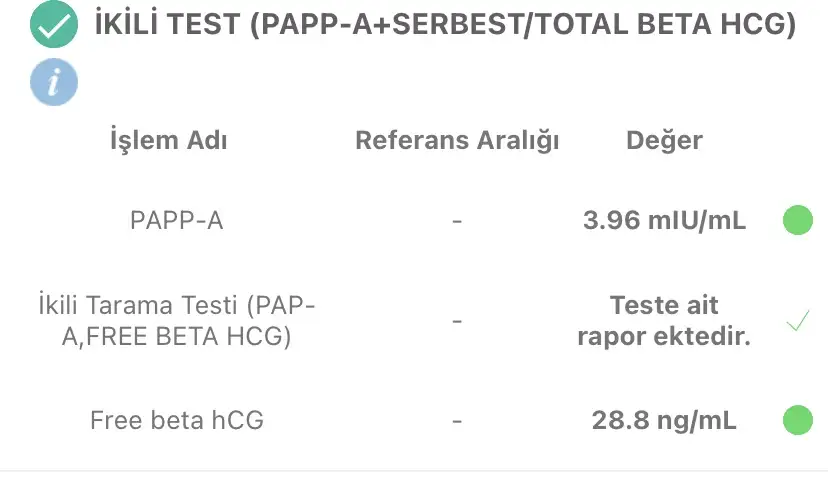The width and height of the screenshot is (828, 478).
Task: Click the Değer column header
Action: pyautogui.click(x=664, y=140)
